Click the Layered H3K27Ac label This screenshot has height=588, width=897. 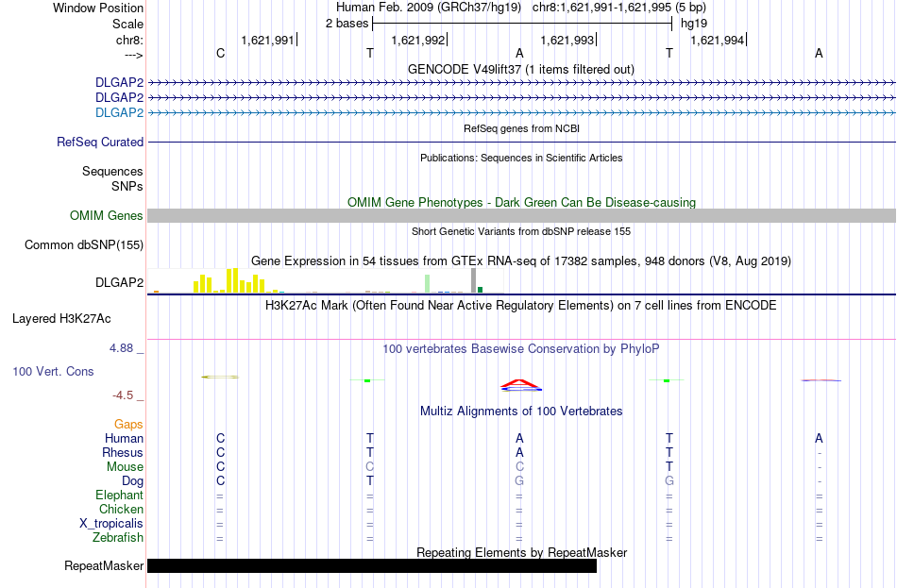61,319
